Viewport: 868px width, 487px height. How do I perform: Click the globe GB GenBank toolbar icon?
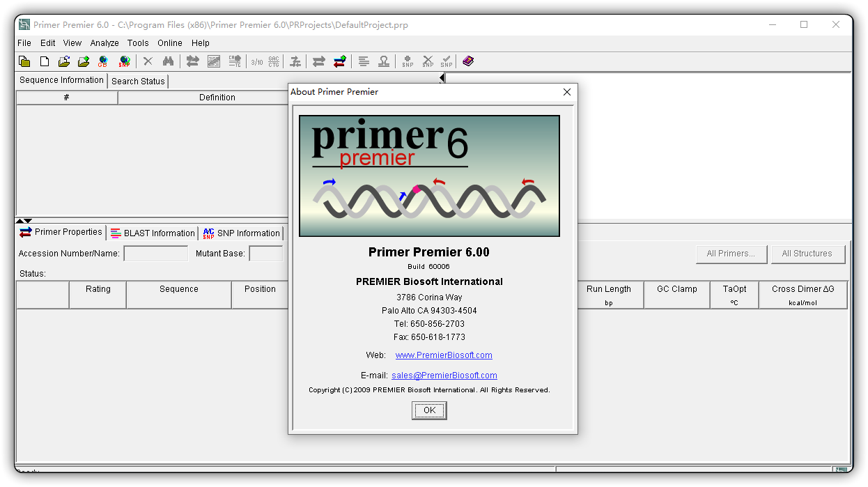103,61
